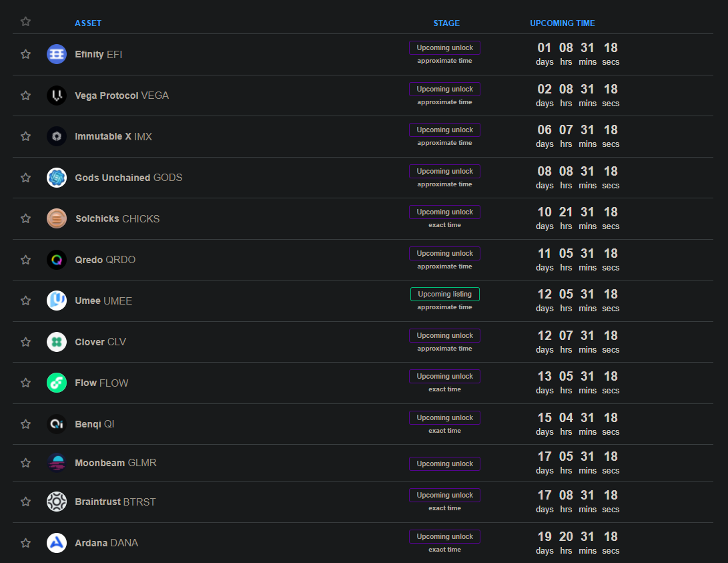Favorite Gods Unchained with star
Image resolution: width=728 pixels, height=563 pixels.
click(25, 178)
